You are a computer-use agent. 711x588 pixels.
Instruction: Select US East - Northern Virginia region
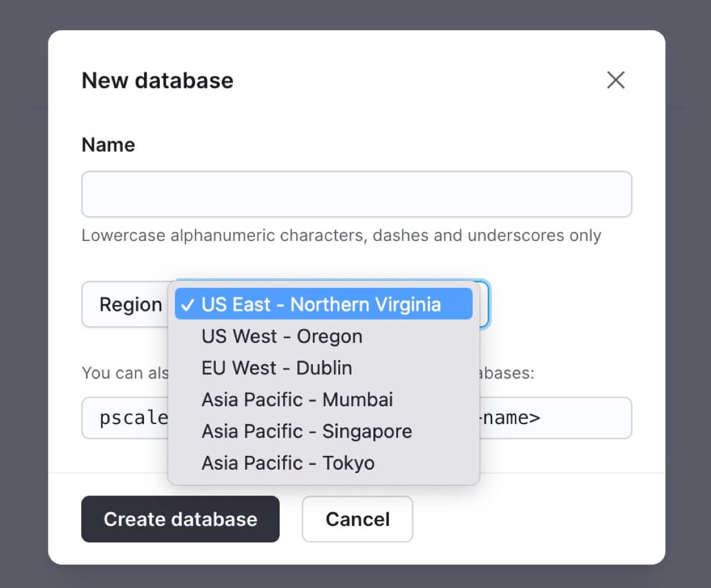pos(321,304)
